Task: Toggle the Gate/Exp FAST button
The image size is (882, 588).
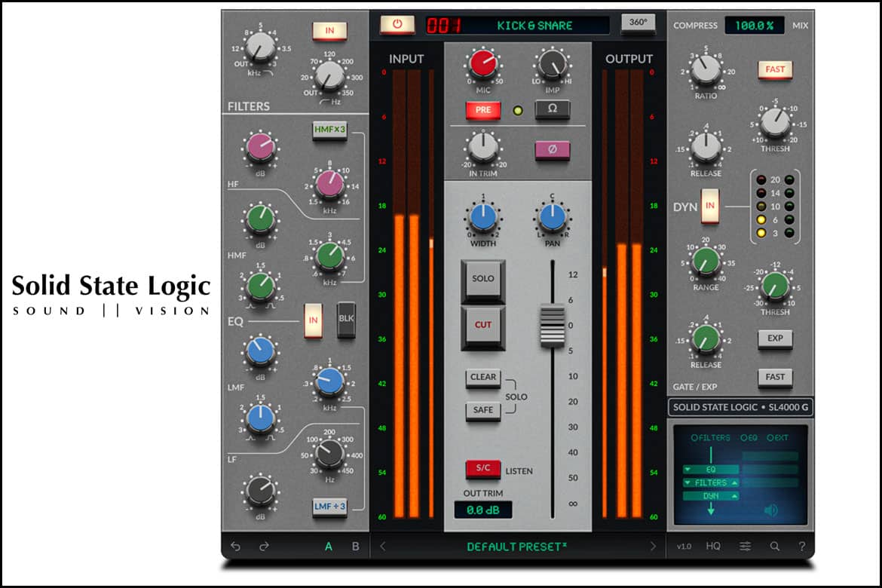Action: (775, 377)
